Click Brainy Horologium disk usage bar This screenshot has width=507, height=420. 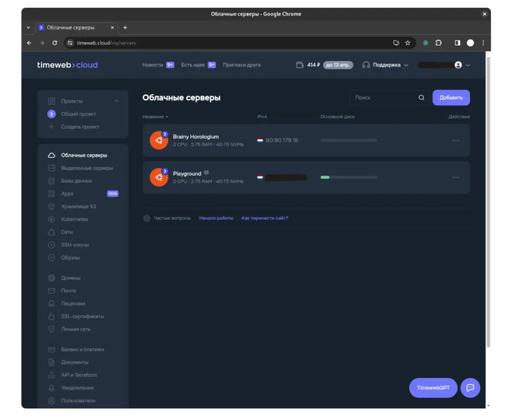tap(348, 140)
